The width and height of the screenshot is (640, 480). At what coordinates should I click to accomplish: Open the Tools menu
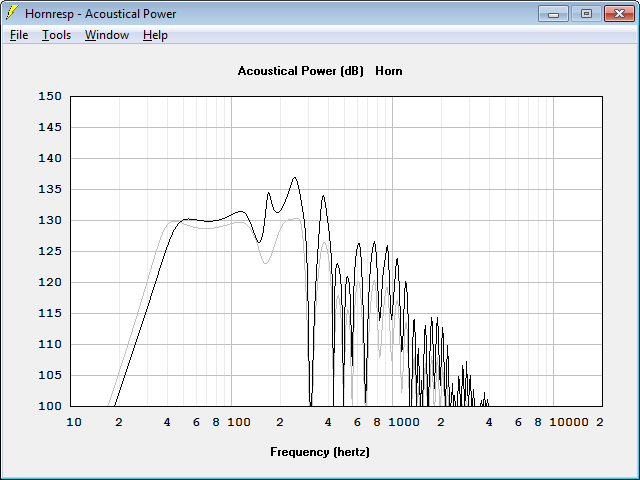(56, 35)
